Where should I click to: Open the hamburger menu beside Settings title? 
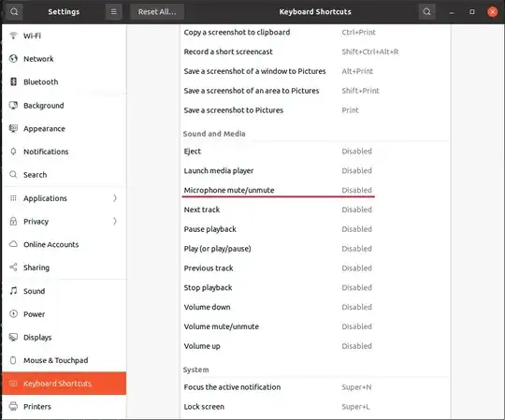[113, 12]
